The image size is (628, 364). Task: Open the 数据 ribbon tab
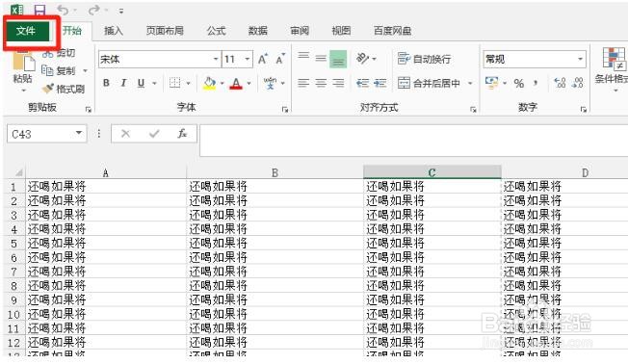tap(257, 31)
